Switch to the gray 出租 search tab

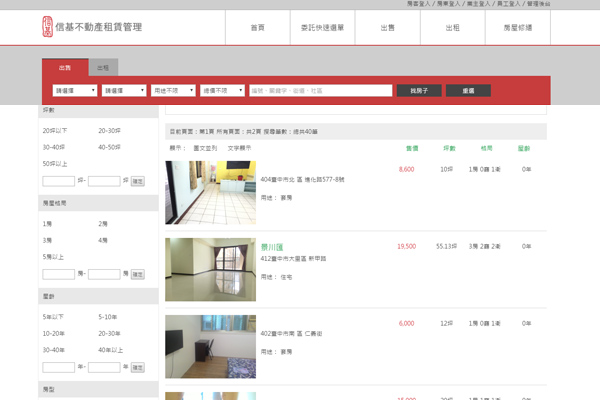click(103, 68)
